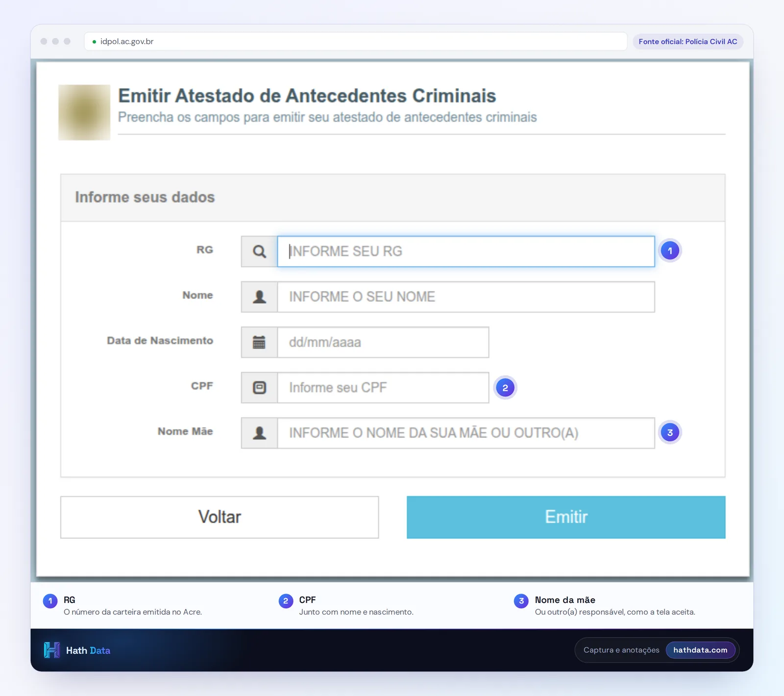
Task: Click the Voltar button
Action: tap(220, 517)
